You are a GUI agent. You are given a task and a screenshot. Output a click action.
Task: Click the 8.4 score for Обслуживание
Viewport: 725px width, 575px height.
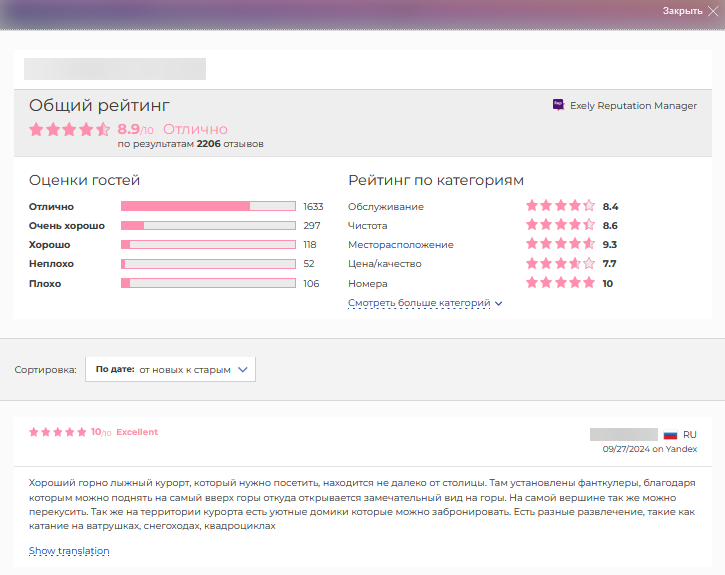click(610, 207)
